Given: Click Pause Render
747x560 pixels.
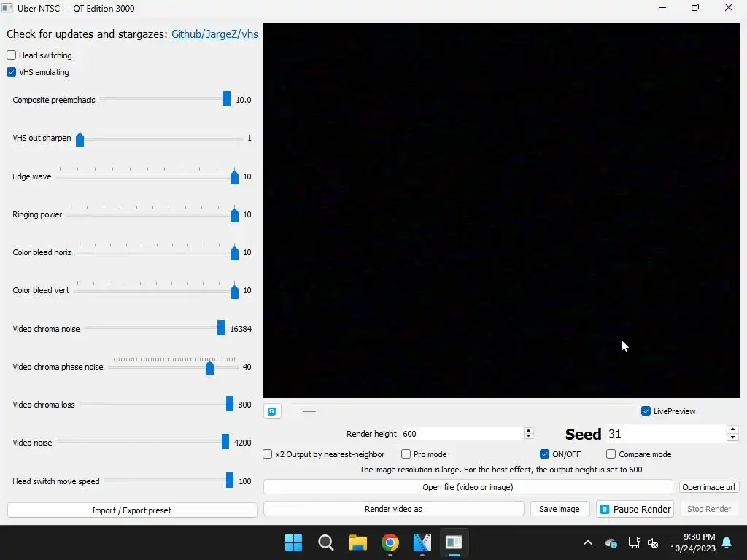Looking at the screenshot, I should pos(635,510).
